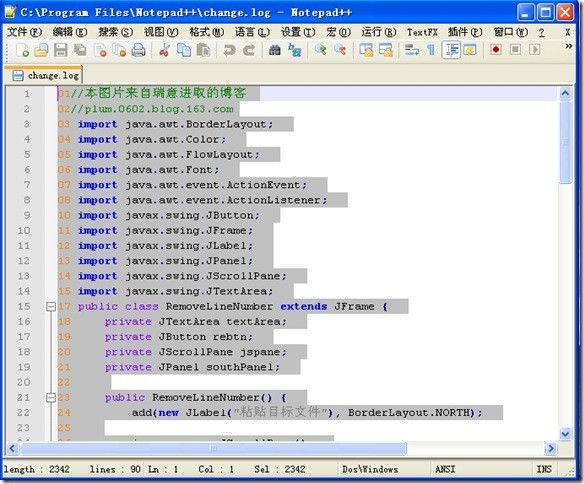Start macro recording with red dot
The width and height of the screenshot is (584, 484).
click(x=496, y=50)
